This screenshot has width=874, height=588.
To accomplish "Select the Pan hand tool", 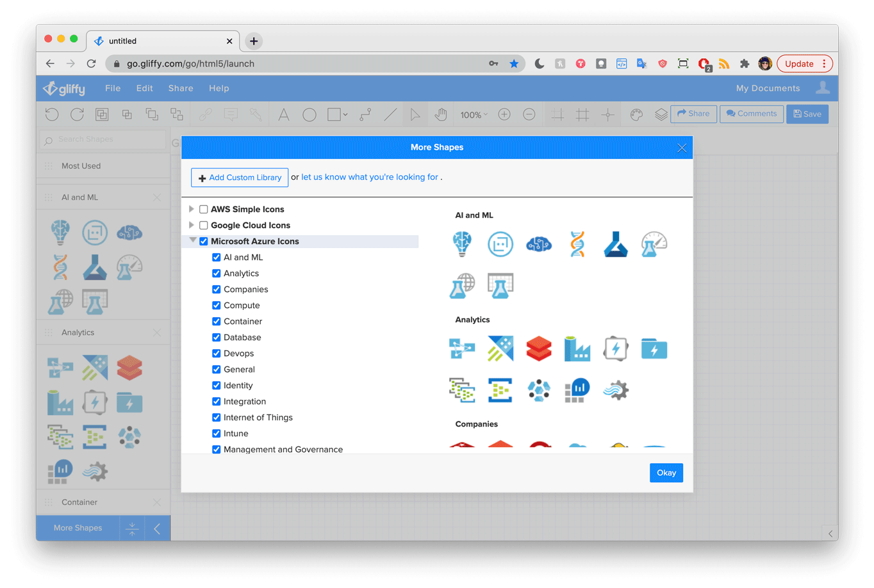I will (441, 115).
